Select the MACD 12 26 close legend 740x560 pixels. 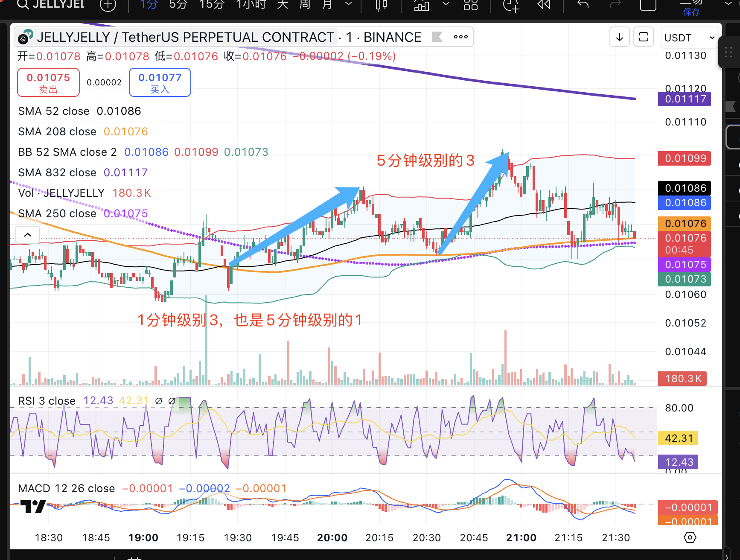67,488
